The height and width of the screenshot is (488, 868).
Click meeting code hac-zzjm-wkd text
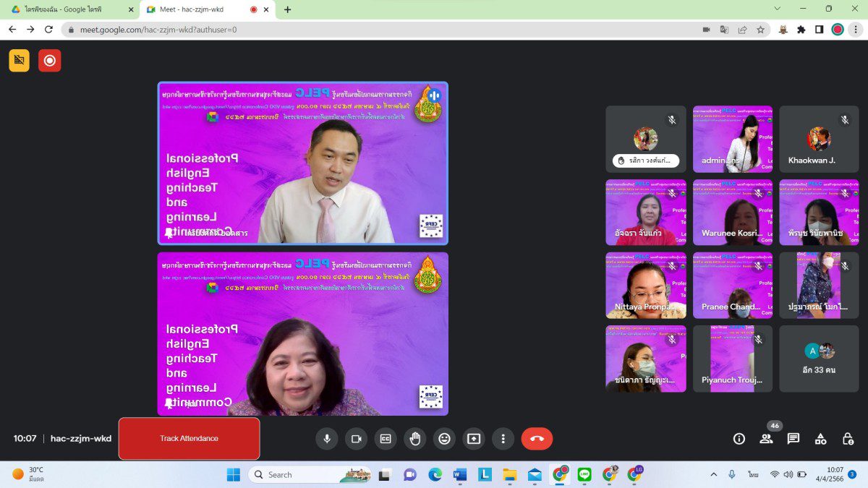point(81,438)
